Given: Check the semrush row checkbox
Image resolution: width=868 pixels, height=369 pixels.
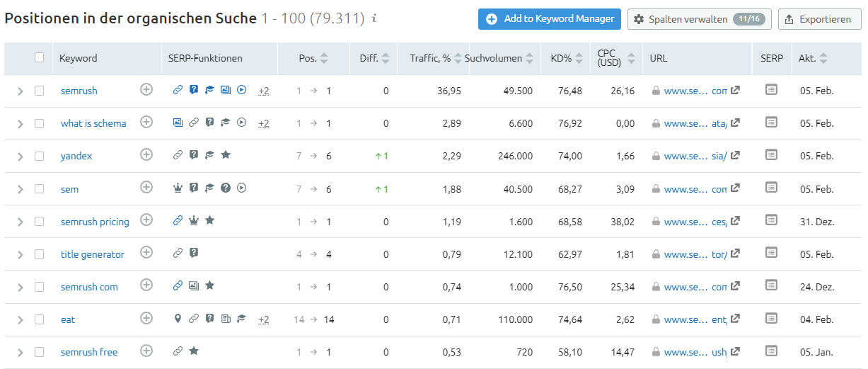Looking at the screenshot, I should coord(39,91).
